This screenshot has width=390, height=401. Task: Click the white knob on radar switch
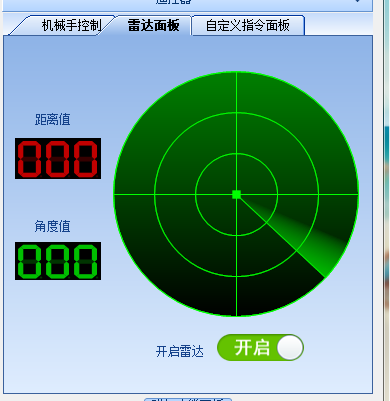pyautogui.click(x=290, y=348)
